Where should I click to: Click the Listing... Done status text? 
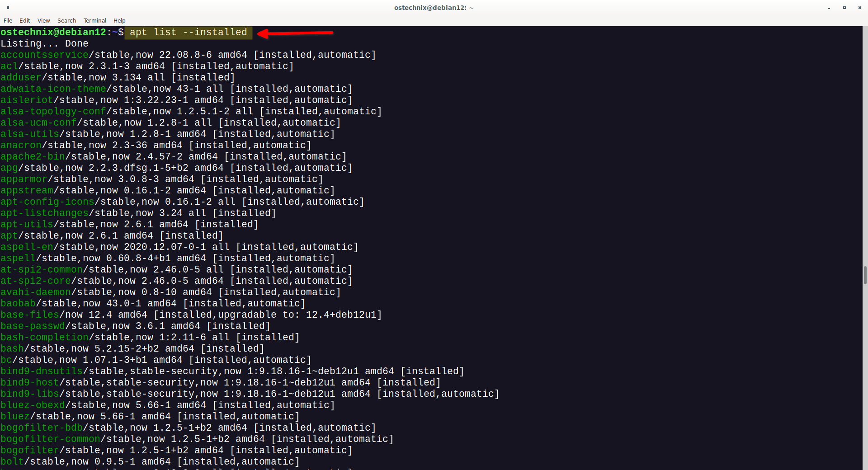click(44, 43)
